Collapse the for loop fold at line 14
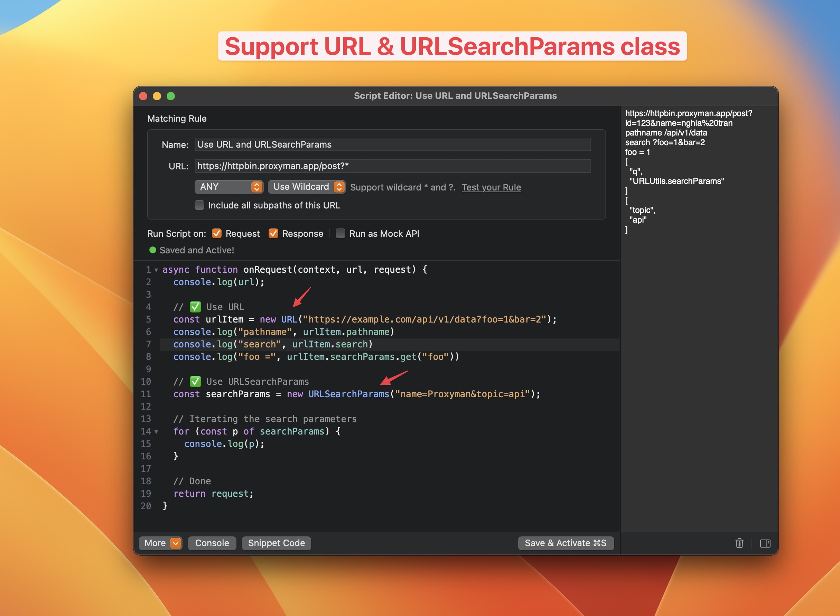The width and height of the screenshot is (840, 616). coord(156,432)
